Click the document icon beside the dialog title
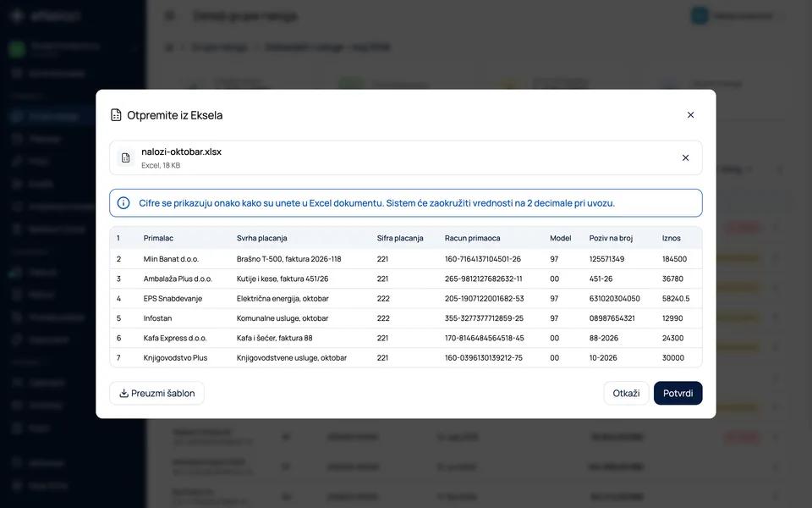Image resolution: width=812 pixels, height=508 pixels. [116, 115]
